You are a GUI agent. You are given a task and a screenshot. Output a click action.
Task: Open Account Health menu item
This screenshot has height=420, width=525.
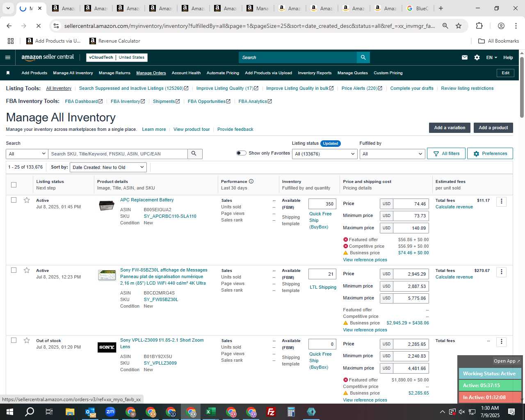point(186,73)
